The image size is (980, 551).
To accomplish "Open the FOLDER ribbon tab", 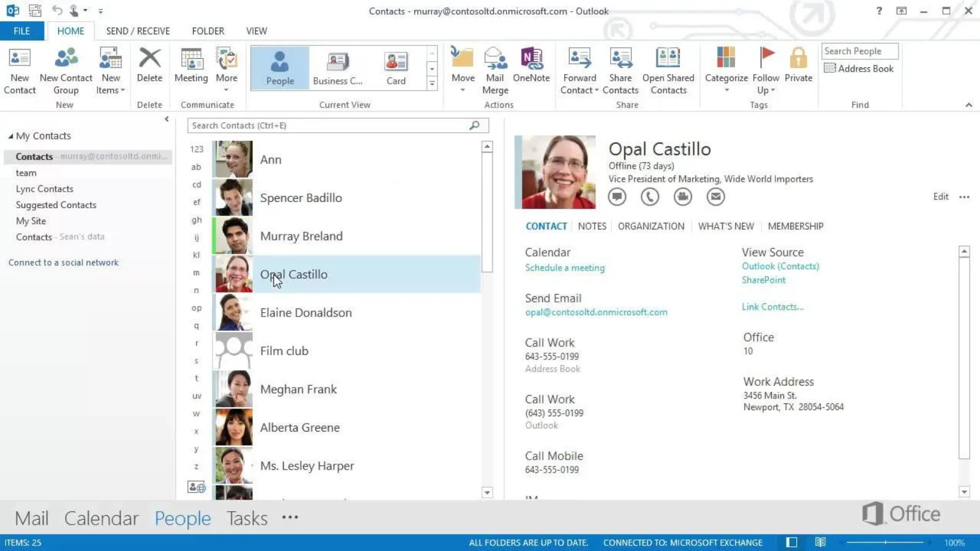I will (x=208, y=31).
